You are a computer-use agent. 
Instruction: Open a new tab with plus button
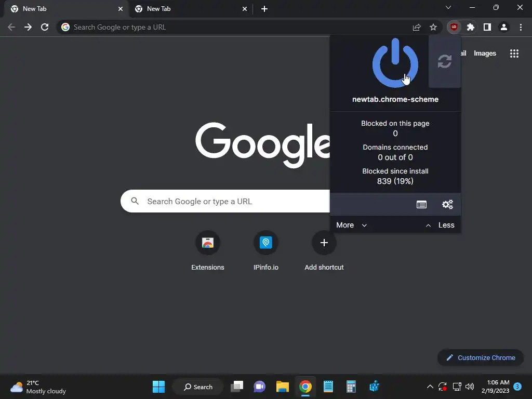click(x=264, y=9)
